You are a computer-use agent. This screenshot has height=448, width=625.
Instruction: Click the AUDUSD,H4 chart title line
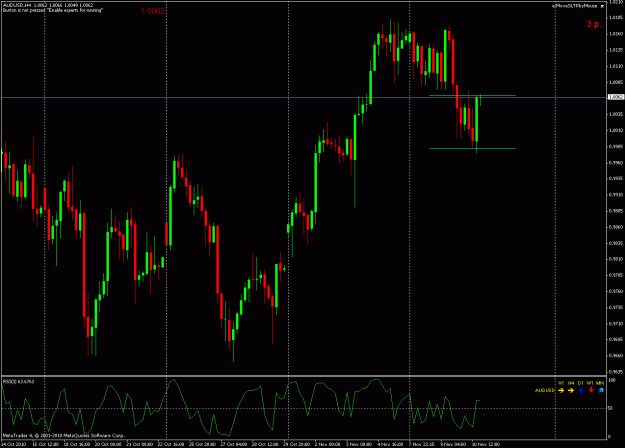(x=48, y=5)
